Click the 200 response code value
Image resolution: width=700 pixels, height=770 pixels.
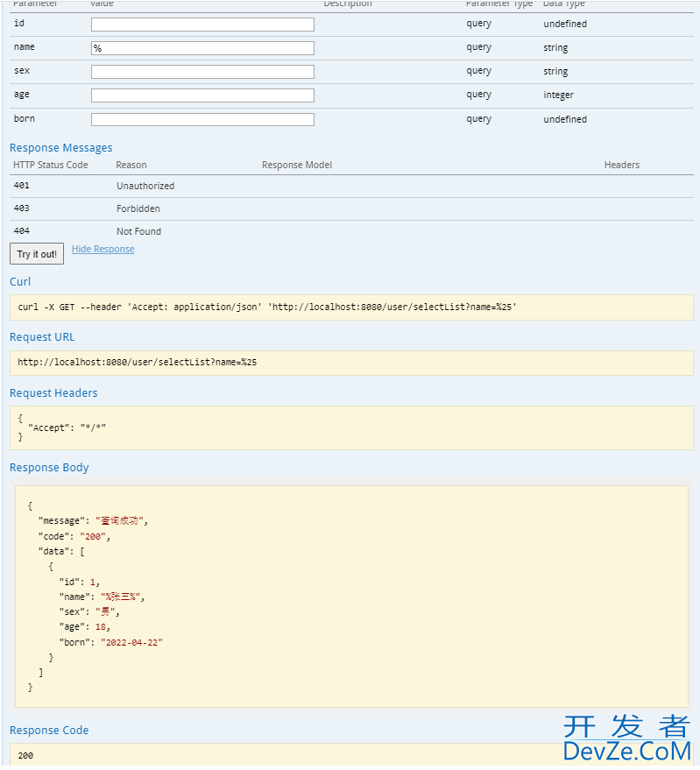[25, 755]
